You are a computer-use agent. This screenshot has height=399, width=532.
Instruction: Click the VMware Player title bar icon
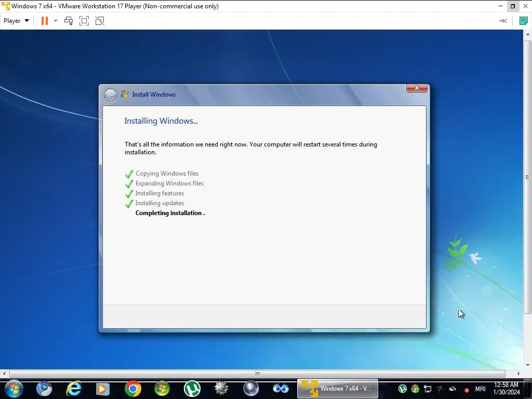coord(6,6)
